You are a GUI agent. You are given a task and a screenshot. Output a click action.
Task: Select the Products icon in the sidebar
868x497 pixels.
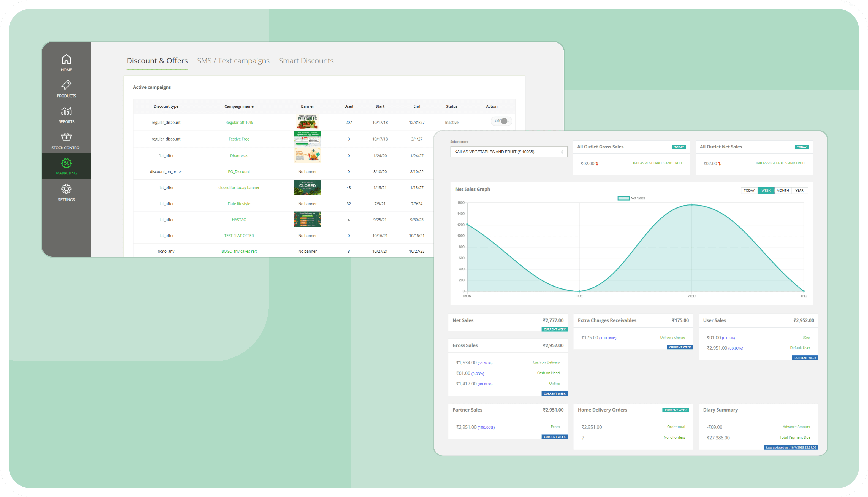tap(66, 88)
